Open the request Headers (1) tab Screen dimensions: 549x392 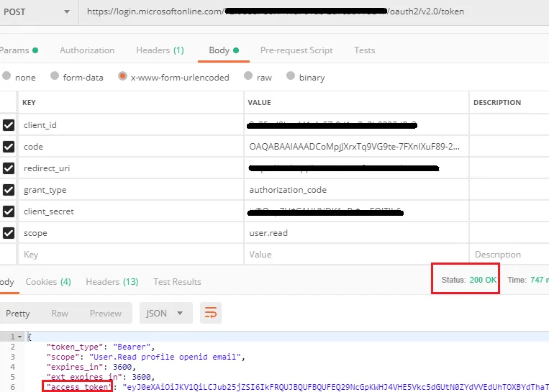point(160,50)
